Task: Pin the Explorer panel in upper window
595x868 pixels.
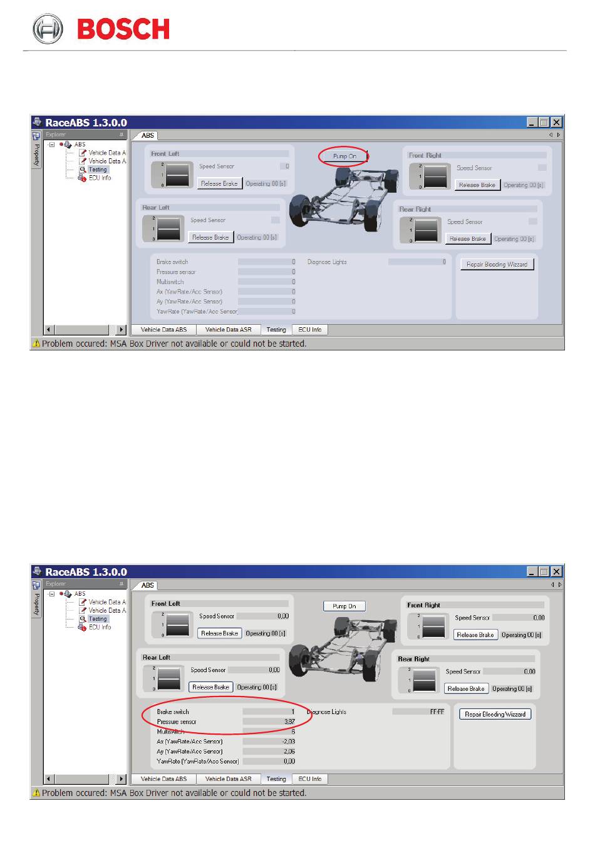Action: point(122,135)
